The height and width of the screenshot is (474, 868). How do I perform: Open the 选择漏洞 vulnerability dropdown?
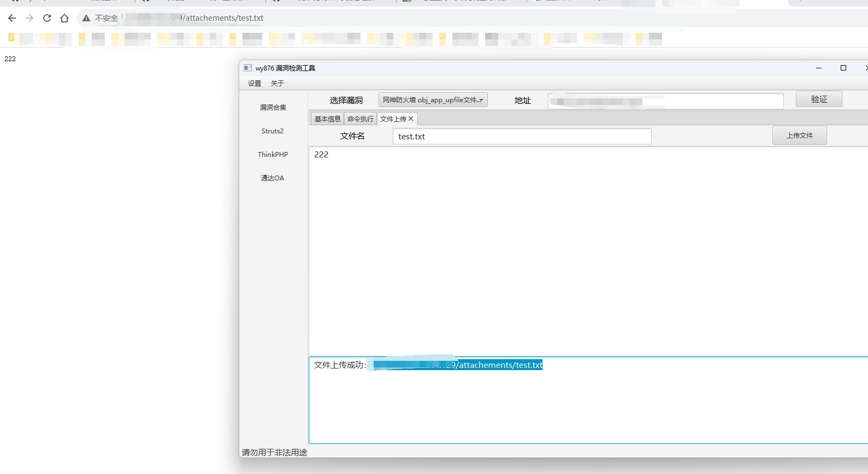433,100
